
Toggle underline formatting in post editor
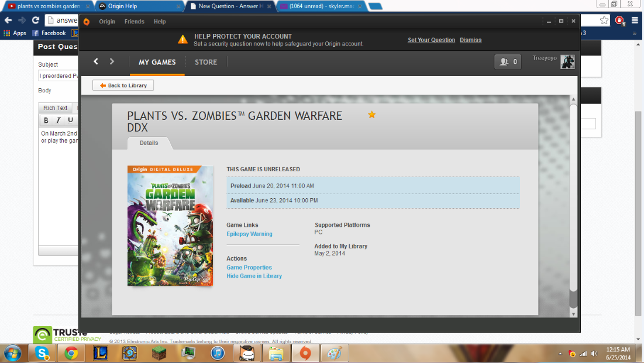(x=70, y=120)
